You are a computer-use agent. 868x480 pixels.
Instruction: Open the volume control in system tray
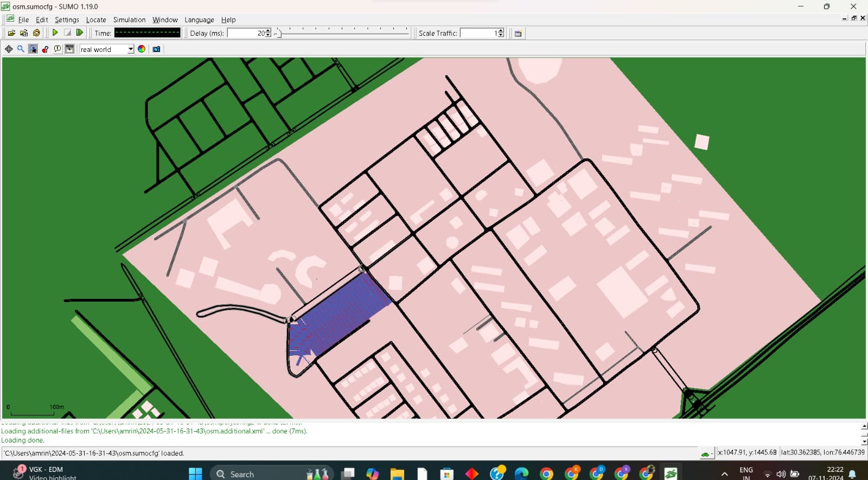(781, 474)
